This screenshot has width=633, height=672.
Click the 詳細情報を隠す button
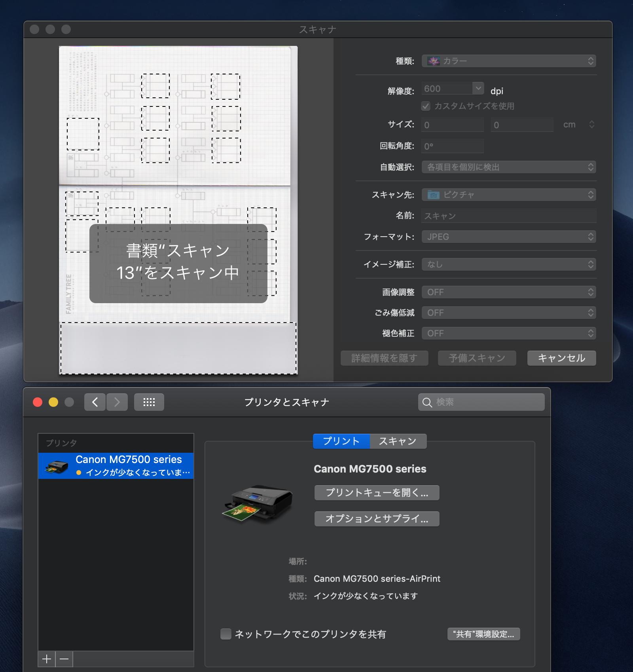tap(384, 358)
